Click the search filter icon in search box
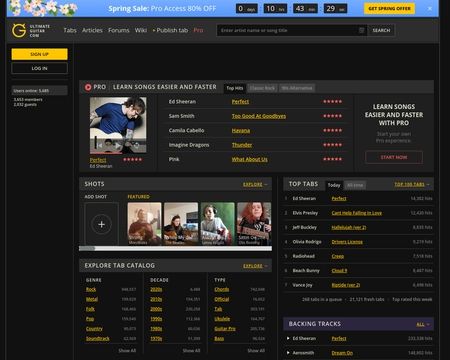The width and height of the screenshot is (450, 360). click(362, 30)
